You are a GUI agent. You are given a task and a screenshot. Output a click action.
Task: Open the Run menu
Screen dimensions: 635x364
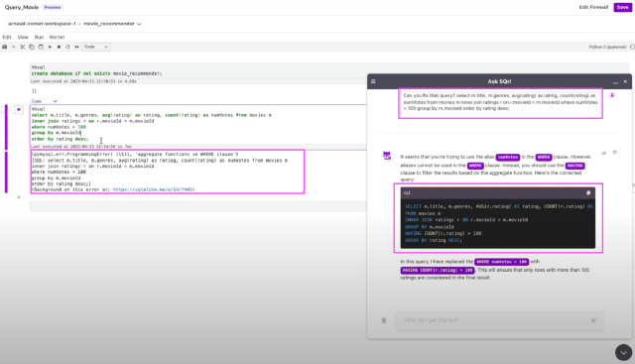click(x=39, y=37)
